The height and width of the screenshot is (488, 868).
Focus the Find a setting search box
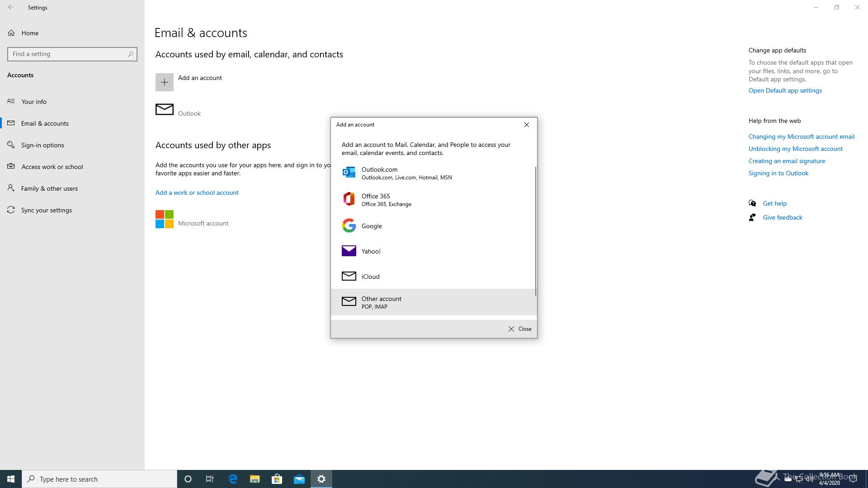(x=68, y=54)
